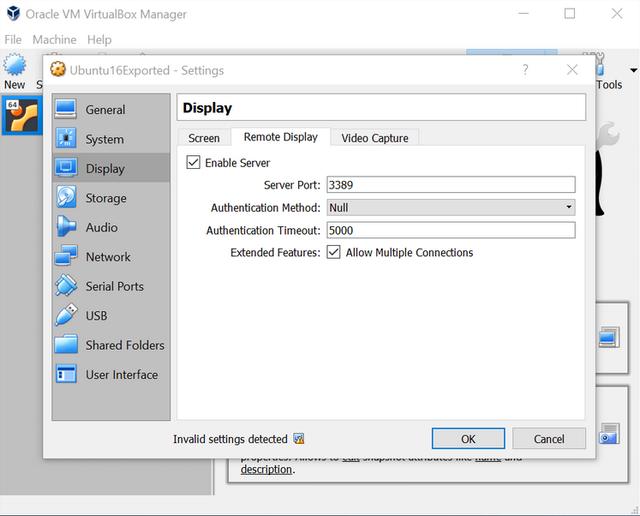
Task: Open User Interface settings icon
Action: click(66, 374)
